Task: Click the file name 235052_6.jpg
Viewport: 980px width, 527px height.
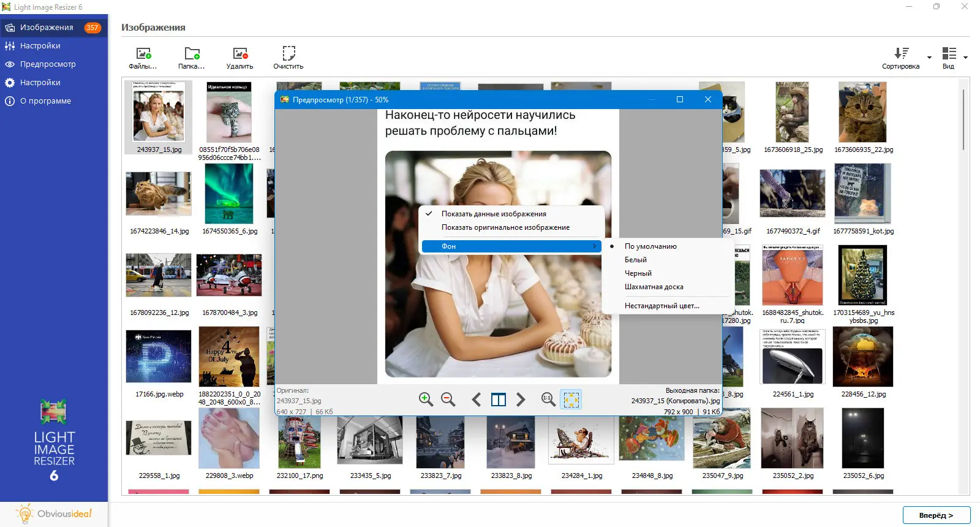Action: click(x=864, y=476)
